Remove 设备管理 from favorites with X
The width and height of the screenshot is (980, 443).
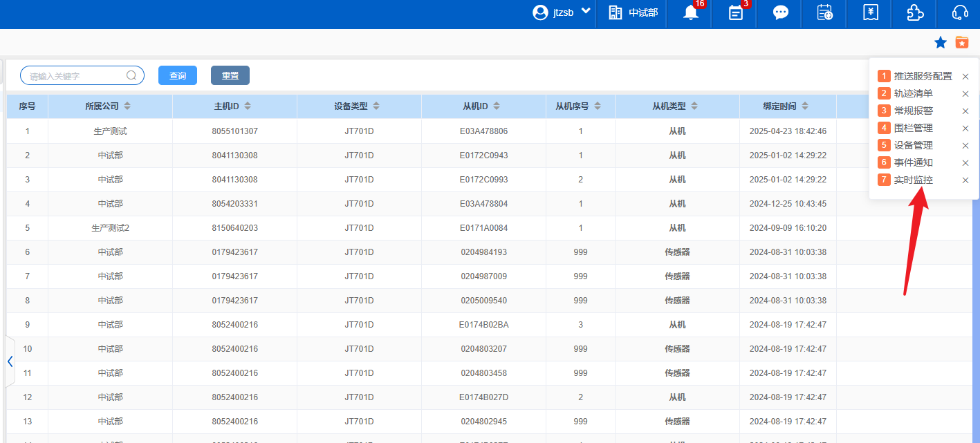pyautogui.click(x=965, y=146)
